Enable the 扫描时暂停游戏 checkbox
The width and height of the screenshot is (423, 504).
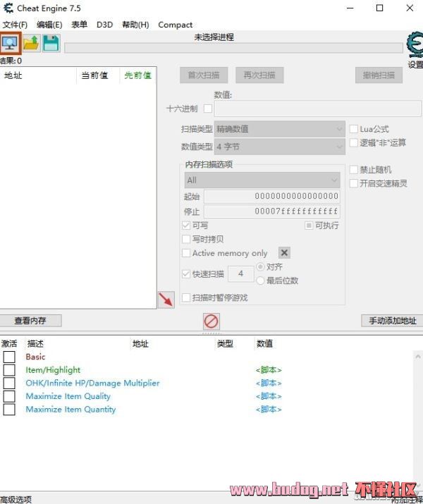click(x=186, y=297)
